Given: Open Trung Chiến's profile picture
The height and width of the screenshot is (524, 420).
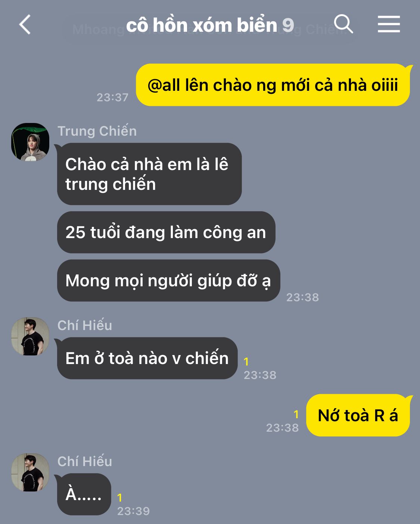Looking at the screenshot, I should pos(30,142).
